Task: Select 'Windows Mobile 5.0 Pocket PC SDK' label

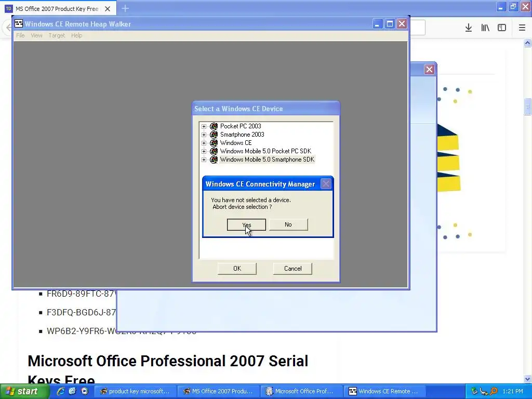Action: (265, 151)
